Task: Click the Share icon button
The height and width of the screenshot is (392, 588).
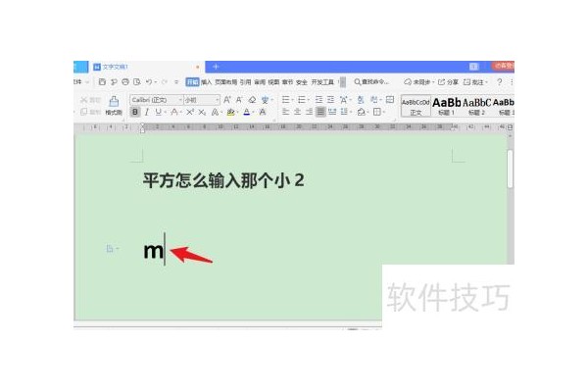Action: [448, 81]
